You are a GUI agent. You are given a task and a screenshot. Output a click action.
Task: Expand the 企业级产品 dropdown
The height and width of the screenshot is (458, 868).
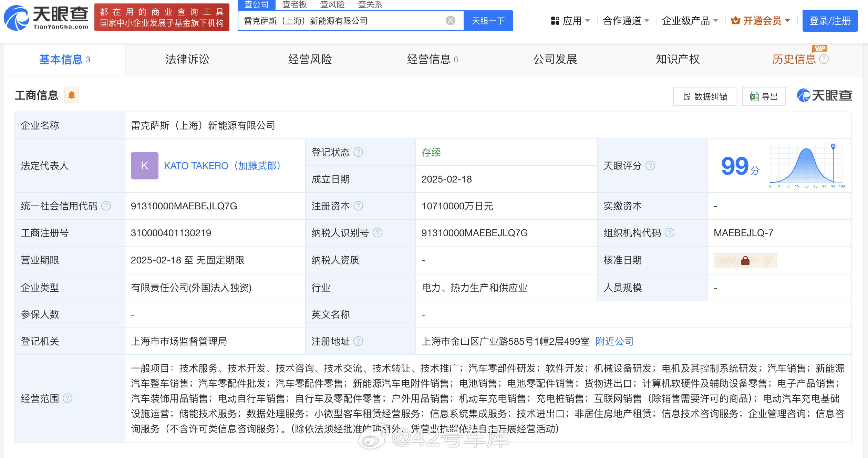[690, 21]
